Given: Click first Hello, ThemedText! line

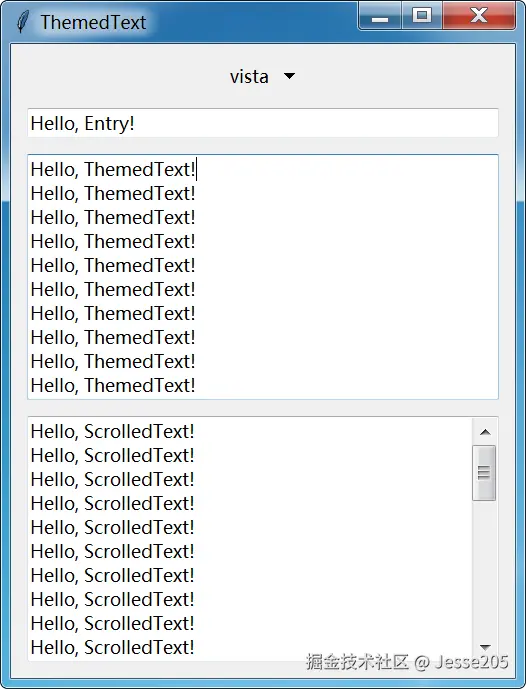Looking at the screenshot, I should coord(113,170).
